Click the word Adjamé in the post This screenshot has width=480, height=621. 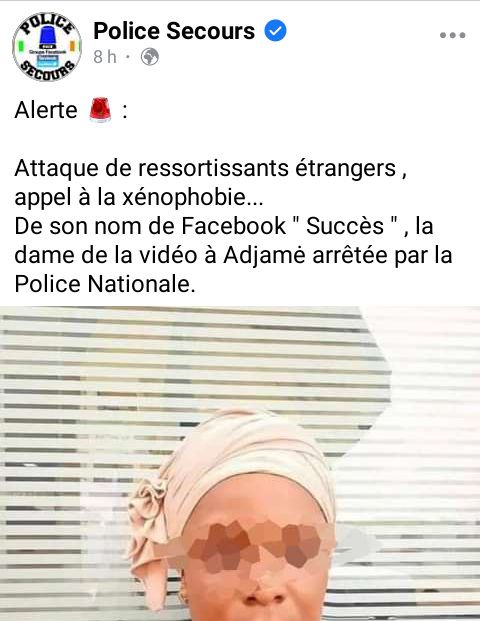[264, 255]
